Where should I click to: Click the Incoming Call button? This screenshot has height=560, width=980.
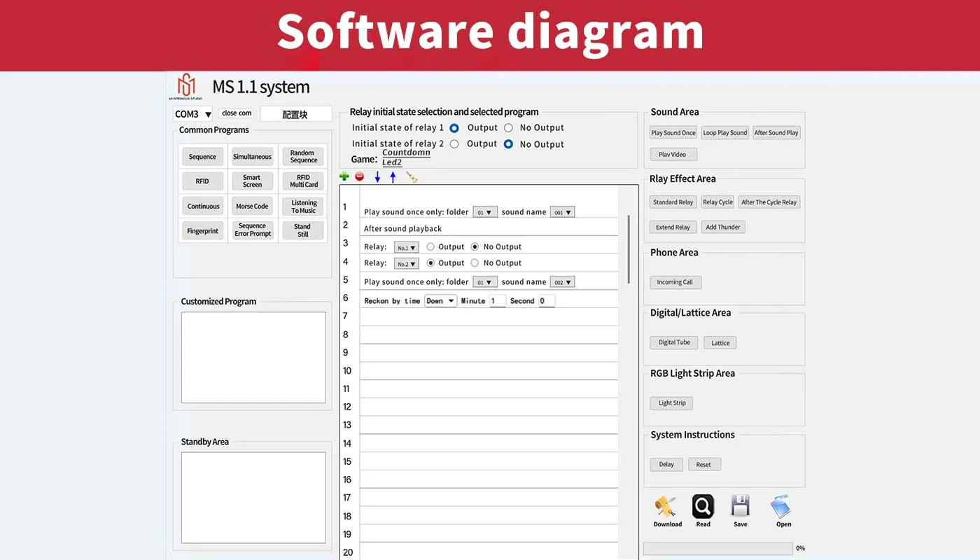tap(675, 282)
